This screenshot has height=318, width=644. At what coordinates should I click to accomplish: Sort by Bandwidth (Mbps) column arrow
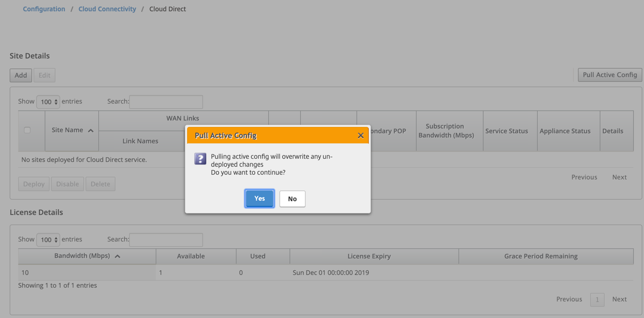point(117,256)
